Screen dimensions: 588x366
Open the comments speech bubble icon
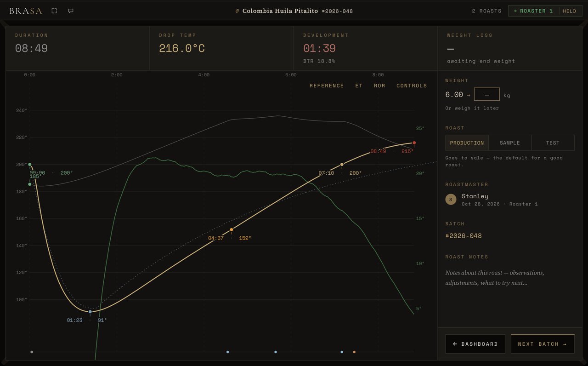(71, 11)
